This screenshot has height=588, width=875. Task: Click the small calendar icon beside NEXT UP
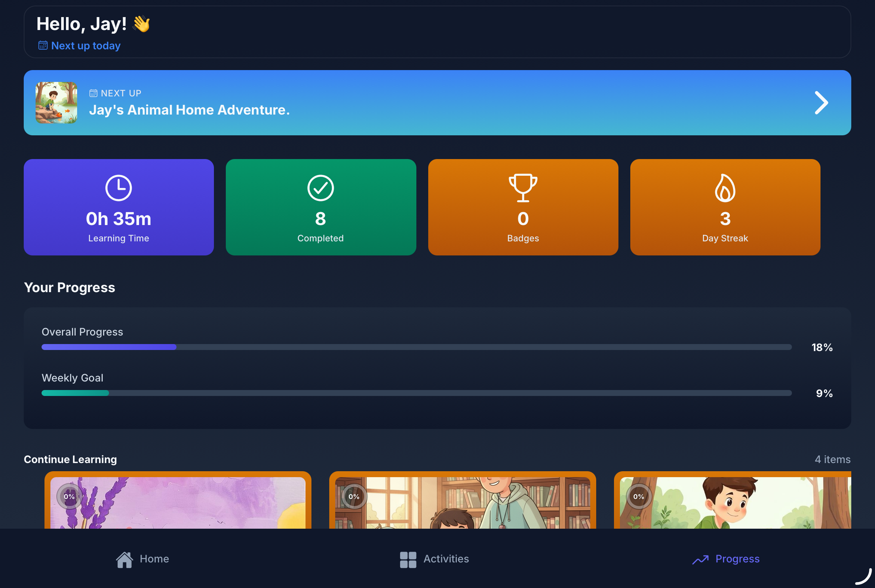click(x=93, y=93)
